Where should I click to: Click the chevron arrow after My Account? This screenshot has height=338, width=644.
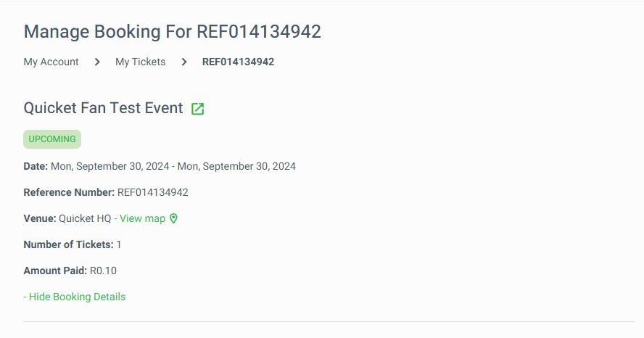click(97, 62)
